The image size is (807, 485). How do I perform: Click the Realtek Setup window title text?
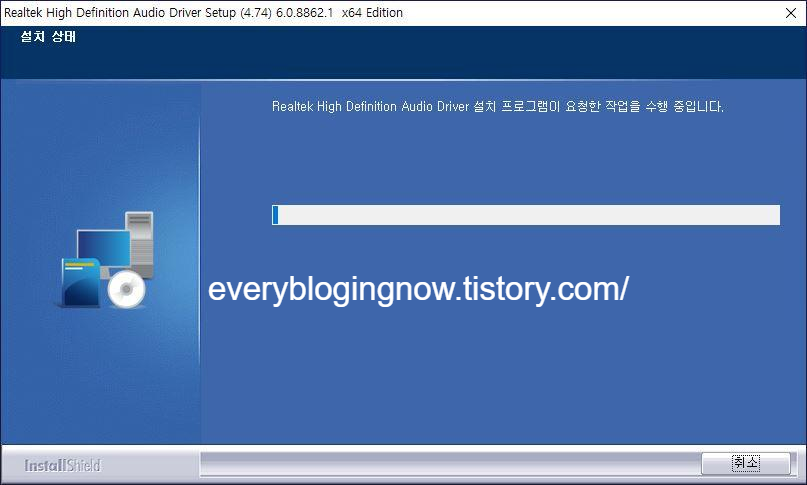tap(203, 13)
